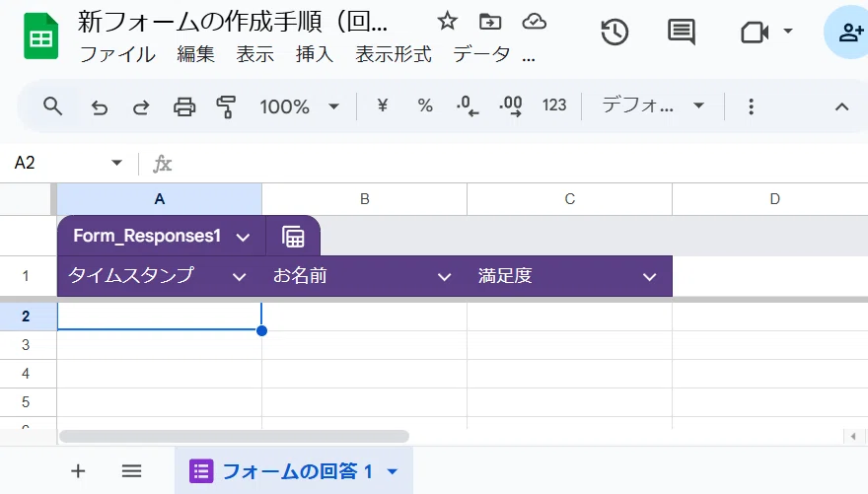Open the 挿入 menu
The height and width of the screenshot is (494, 868).
[315, 55]
